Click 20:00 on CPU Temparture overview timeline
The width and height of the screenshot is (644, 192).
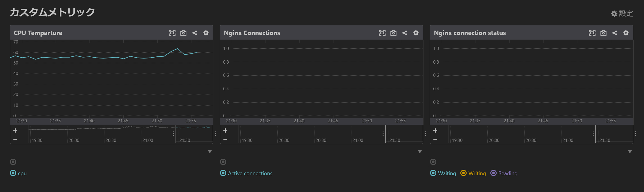point(74,140)
